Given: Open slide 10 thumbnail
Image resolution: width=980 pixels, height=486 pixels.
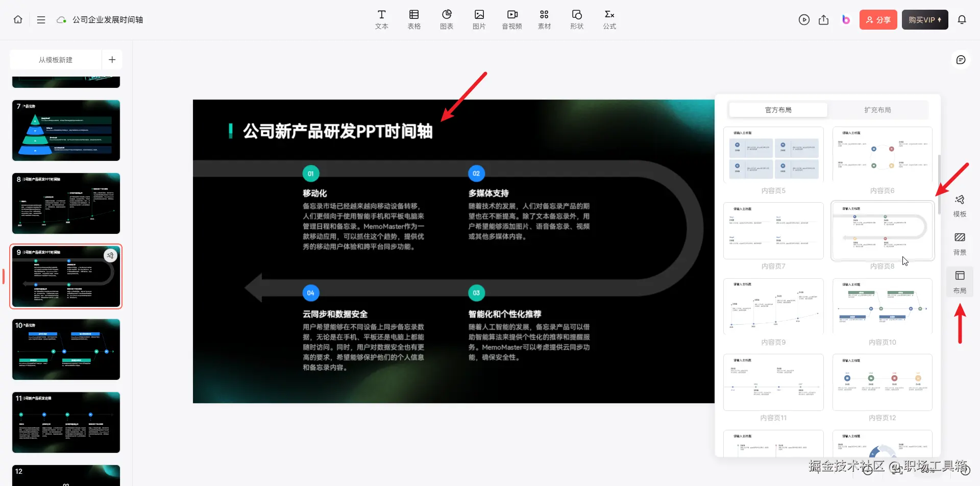Looking at the screenshot, I should [x=66, y=349].
